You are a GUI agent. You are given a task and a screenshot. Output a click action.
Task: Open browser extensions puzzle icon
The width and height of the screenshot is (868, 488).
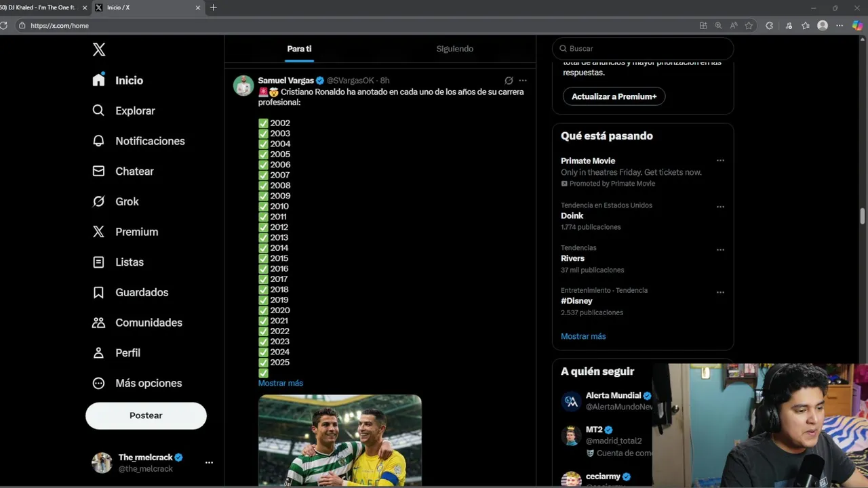point(769,26)
